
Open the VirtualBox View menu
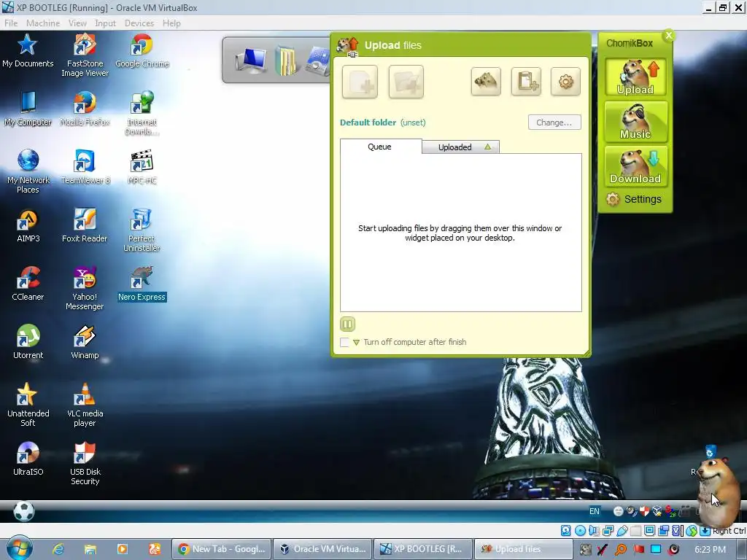coord(77,23)
